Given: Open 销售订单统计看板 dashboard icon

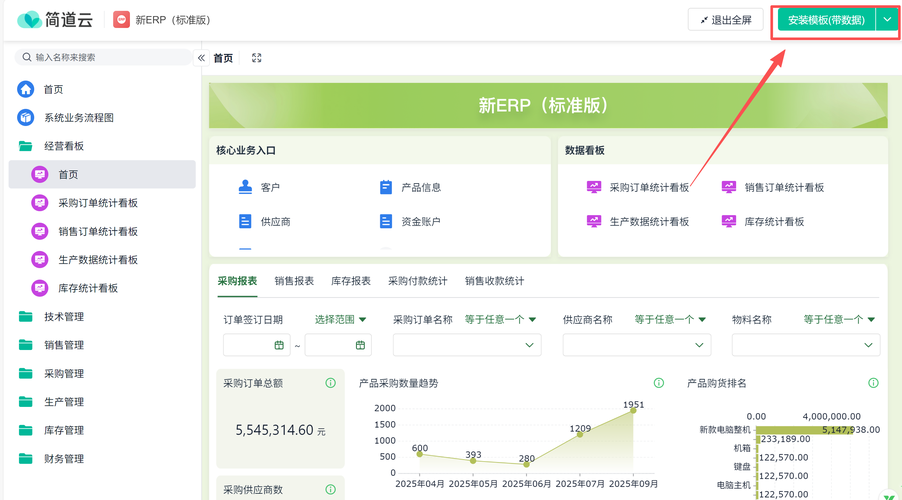Looking at the screenshot, I should pos(728,187).
